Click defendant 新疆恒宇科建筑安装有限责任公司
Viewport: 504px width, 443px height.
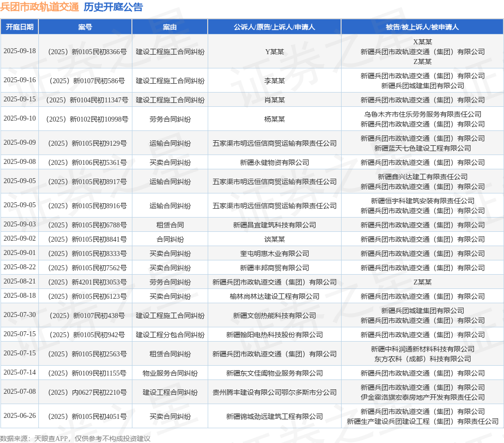(x=422, y=201)
